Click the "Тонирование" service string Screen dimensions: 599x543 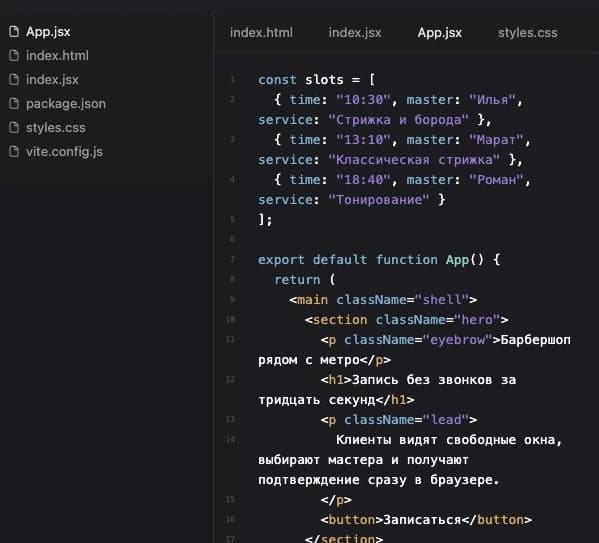pyautogui.click(x=379, y=200)
